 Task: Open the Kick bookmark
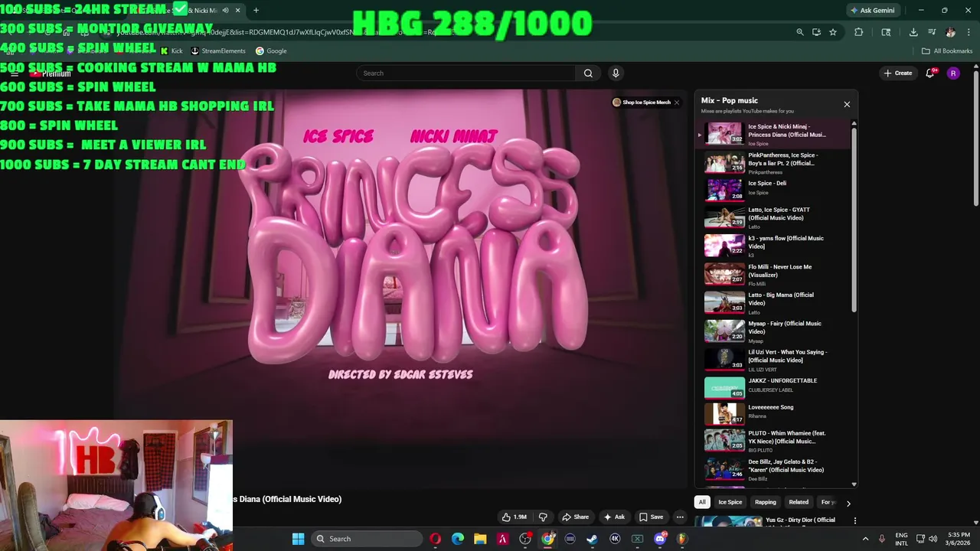[171, 51]
